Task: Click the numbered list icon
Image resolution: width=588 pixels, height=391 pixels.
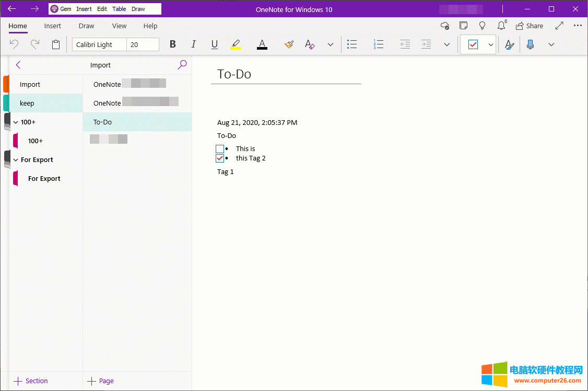Action: tap(379, 45)
